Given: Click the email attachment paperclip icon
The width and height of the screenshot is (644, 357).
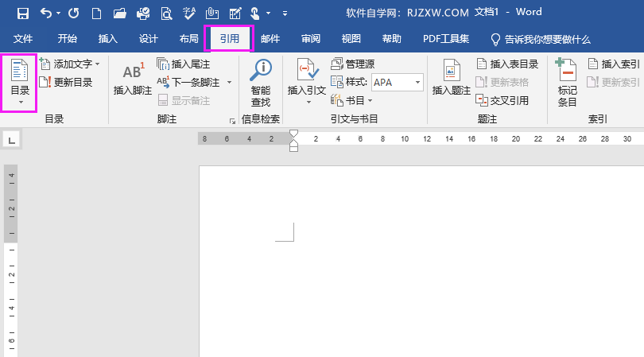Looking at the screenshot, I should pyautogui.click(x=212, y=14).
